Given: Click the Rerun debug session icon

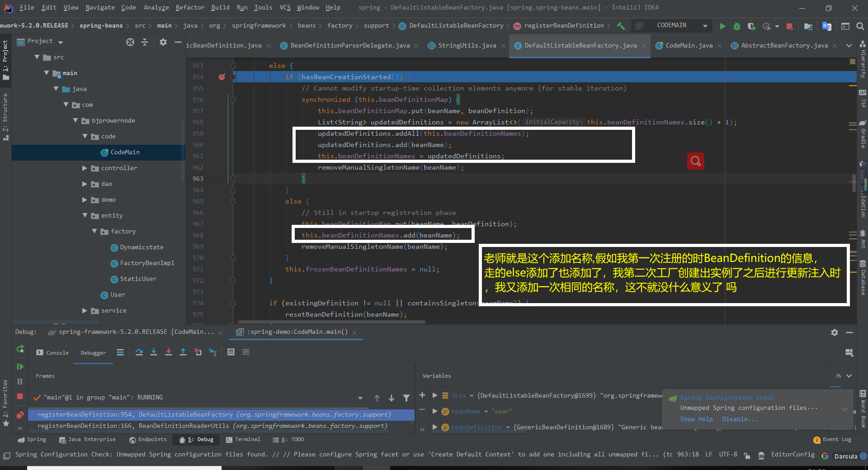Looking at the screenshot, I should coord(20,349).
